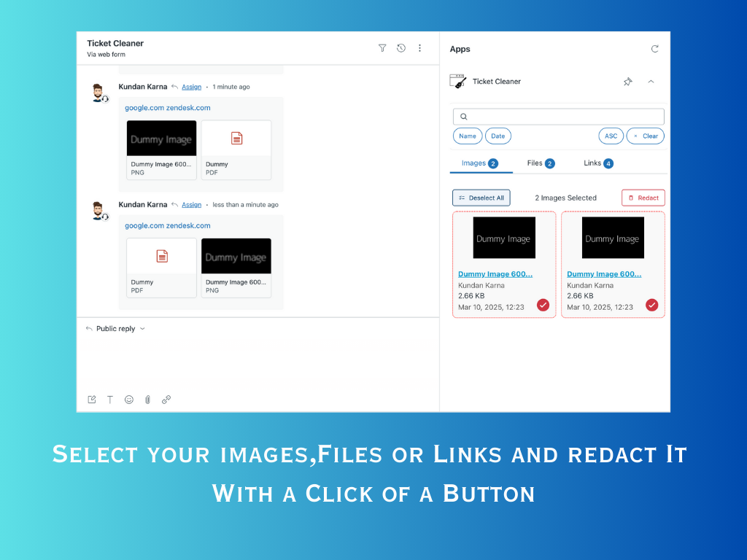Click the insert link icon in composer

click(x=166, y=400)
